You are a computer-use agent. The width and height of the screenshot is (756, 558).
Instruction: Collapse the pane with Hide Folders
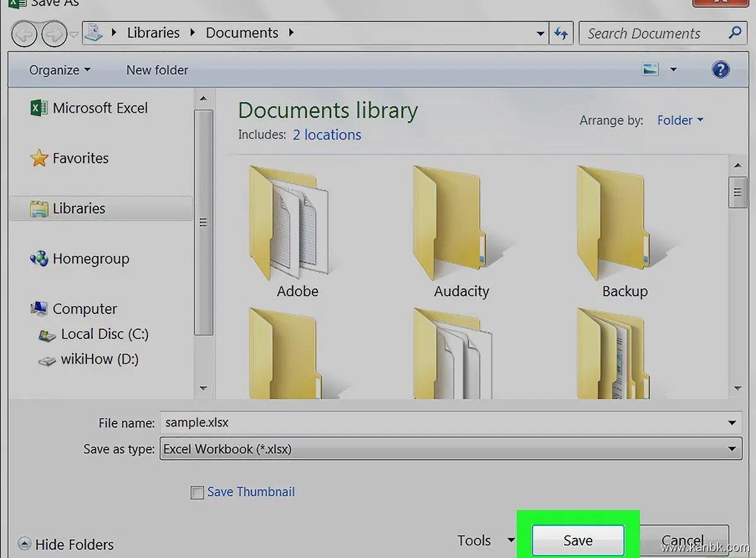[x=67, y=544]
